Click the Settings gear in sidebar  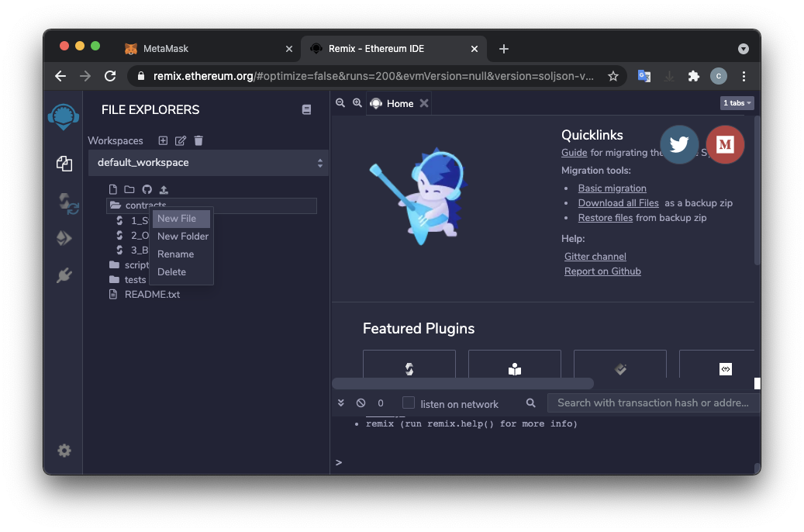pyautogui.click(x=64, y=451)
